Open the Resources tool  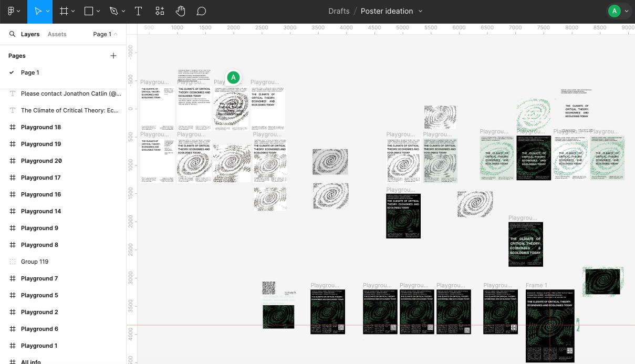[160, 11]
